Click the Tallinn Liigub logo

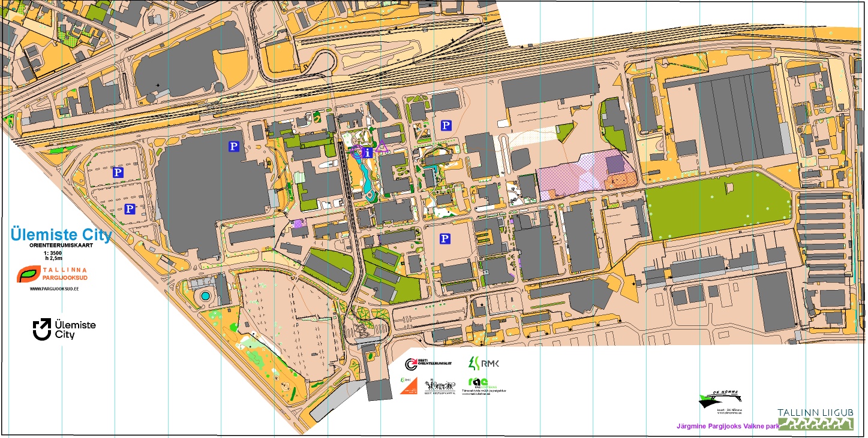tap(815, 419)
